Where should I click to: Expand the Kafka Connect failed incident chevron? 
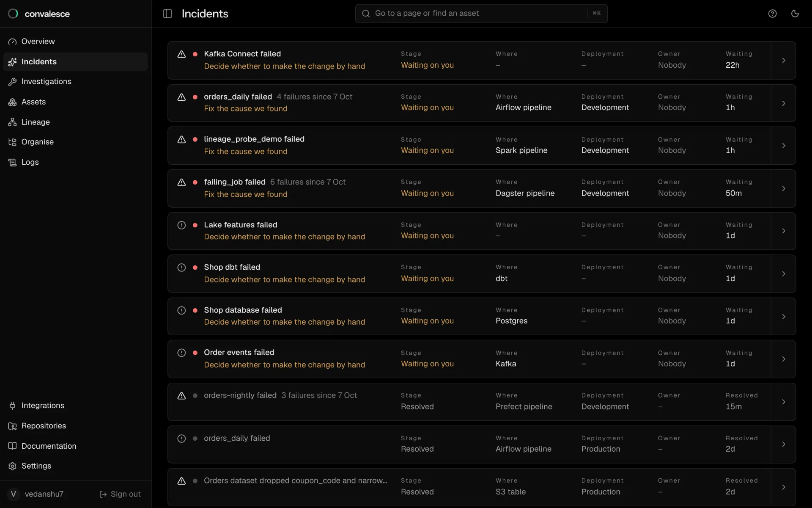pyautogui.click(x=783, y=61)
